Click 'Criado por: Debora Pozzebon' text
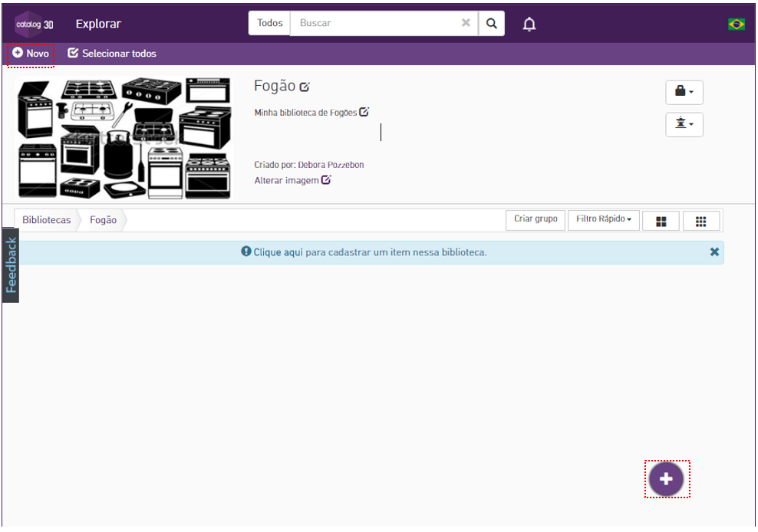The width and height of the screenshot is (758, 532). 309,165
